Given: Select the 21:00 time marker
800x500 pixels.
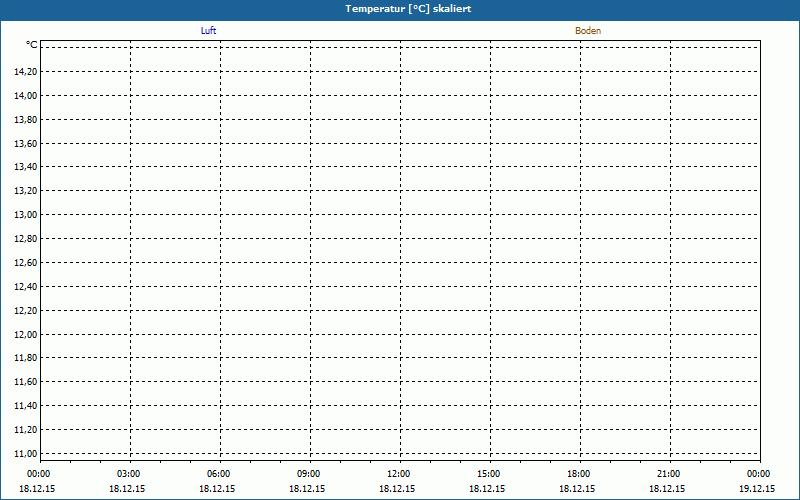Looking at the screenshot, I should (x=668, y=474).
